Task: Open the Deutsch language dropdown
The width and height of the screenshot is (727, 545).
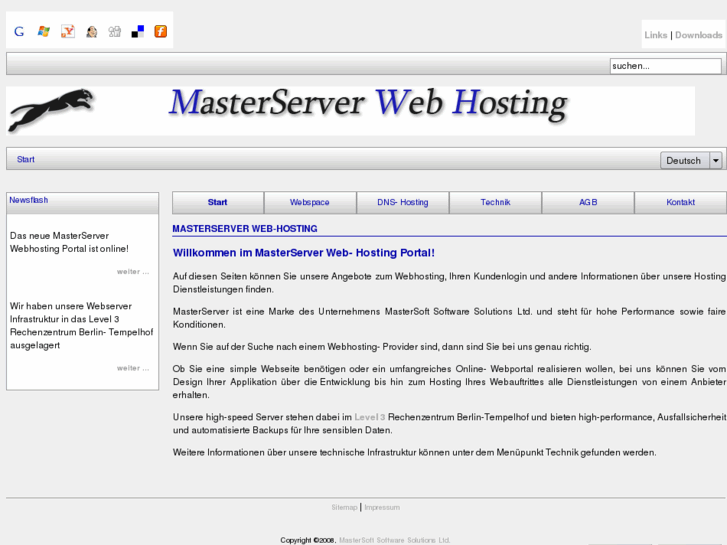Action: click(691, 160)
